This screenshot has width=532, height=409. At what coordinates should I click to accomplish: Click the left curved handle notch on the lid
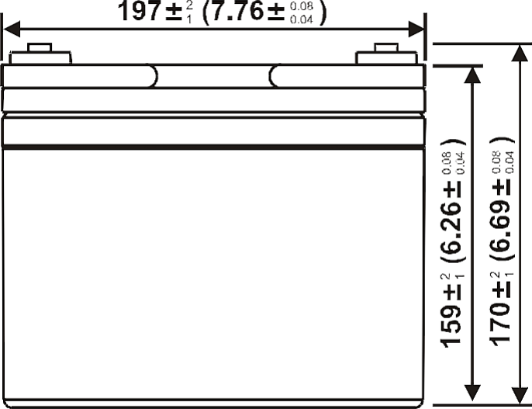(x=155, y=76)
